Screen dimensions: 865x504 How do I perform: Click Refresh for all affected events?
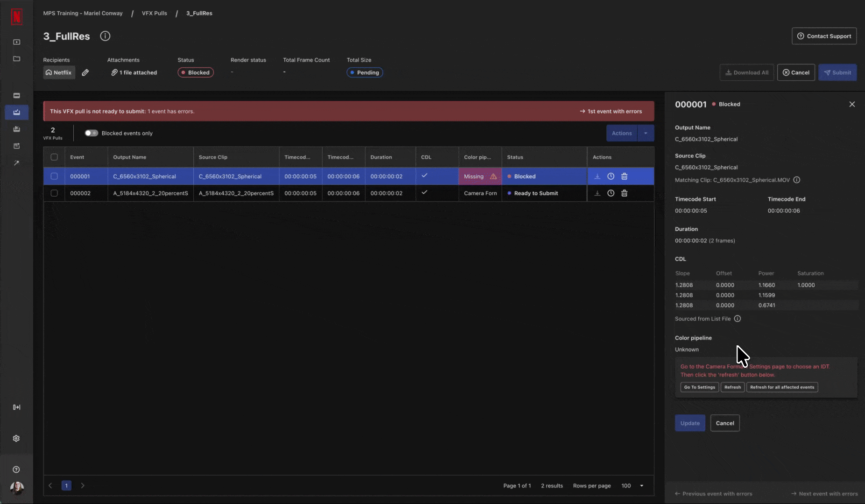(782, 387)
